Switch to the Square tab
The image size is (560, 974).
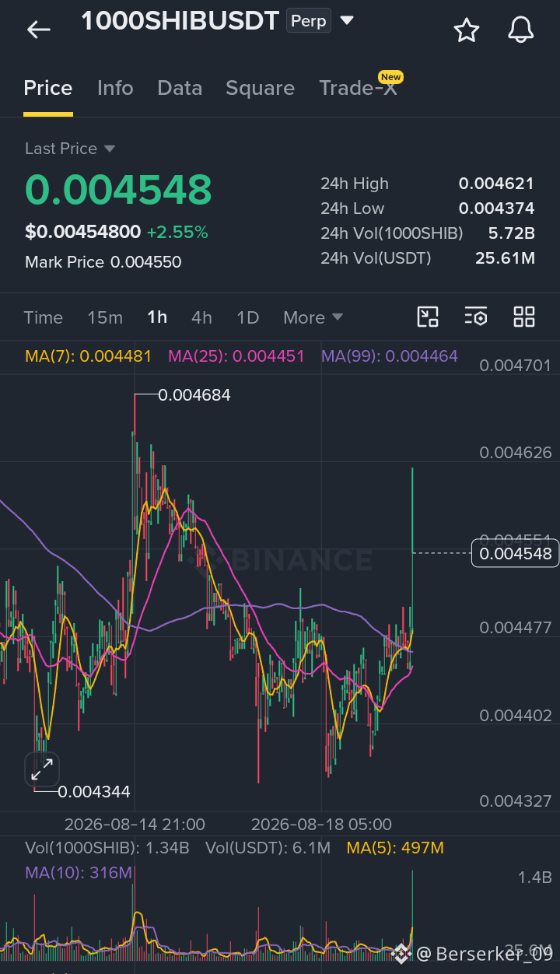click(x=260, y=88)
